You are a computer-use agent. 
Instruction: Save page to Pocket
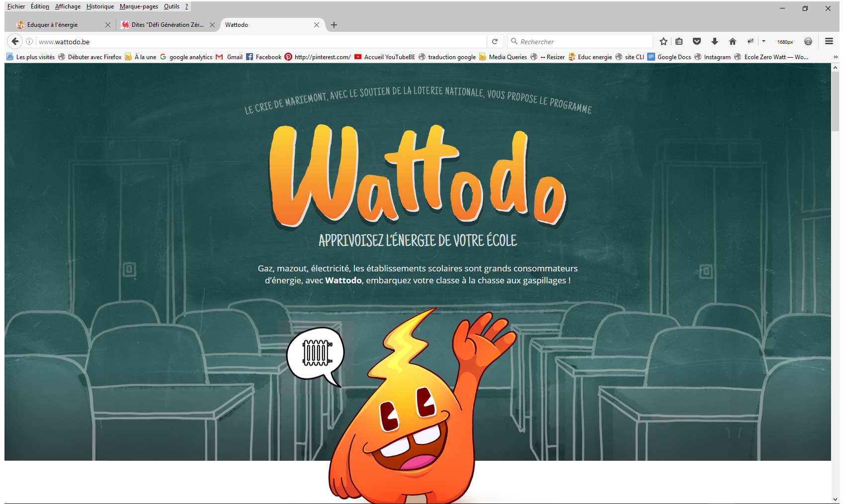pyautogui.click(x=697, y=42)
